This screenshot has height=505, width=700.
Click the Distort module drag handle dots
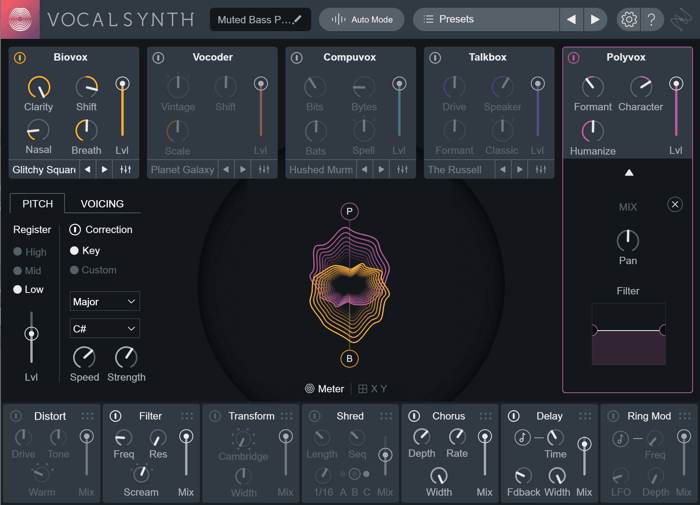88,416
